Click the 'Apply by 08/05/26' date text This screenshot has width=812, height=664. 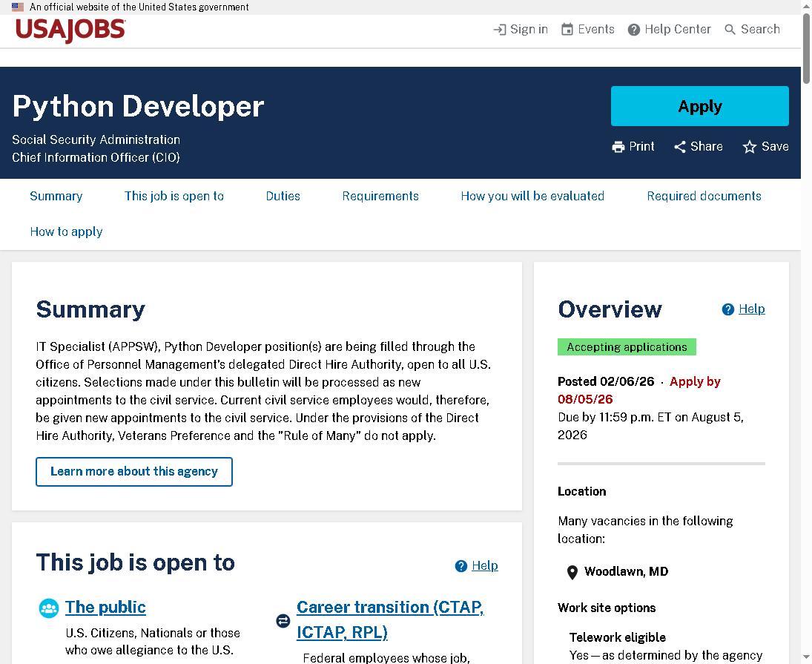639,390
